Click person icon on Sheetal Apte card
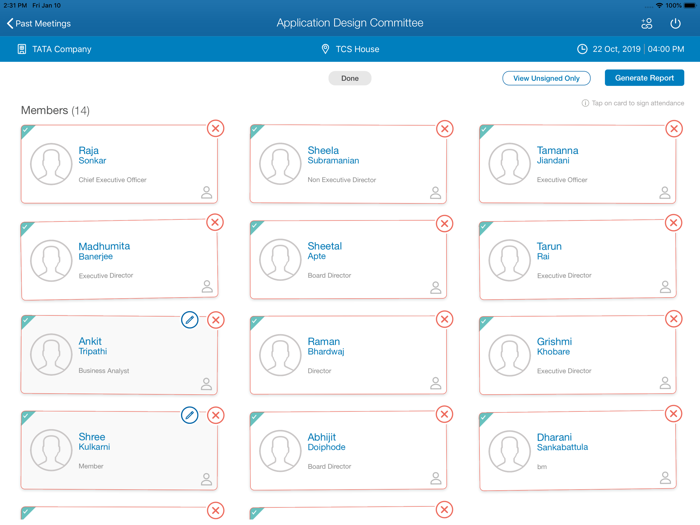This screenshot has height=525, width=700. coord(436,288)
